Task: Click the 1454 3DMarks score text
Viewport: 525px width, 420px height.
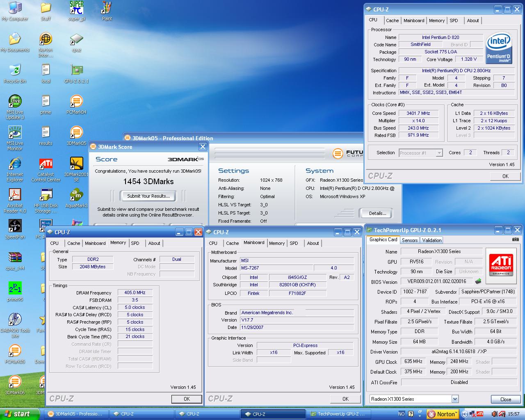Action: click(148, 181)
